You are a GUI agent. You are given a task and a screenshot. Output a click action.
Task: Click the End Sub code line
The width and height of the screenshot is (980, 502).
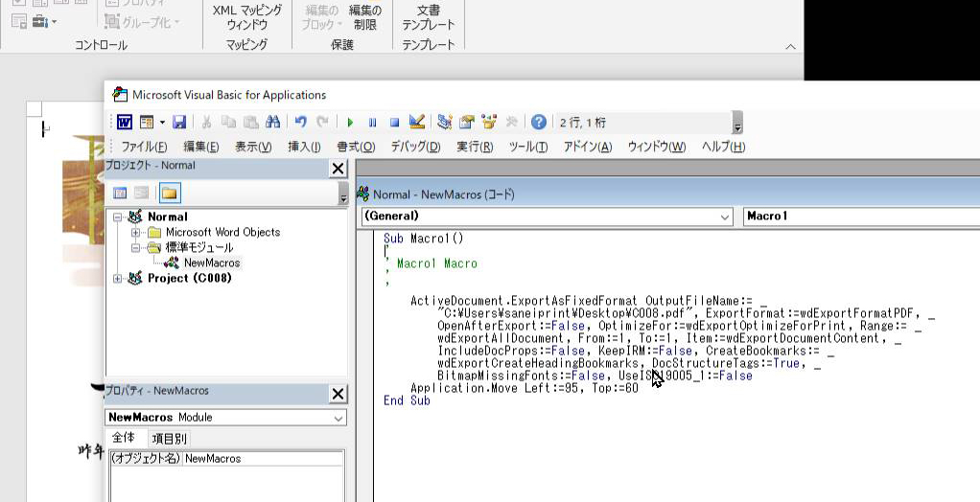point(407,400)
